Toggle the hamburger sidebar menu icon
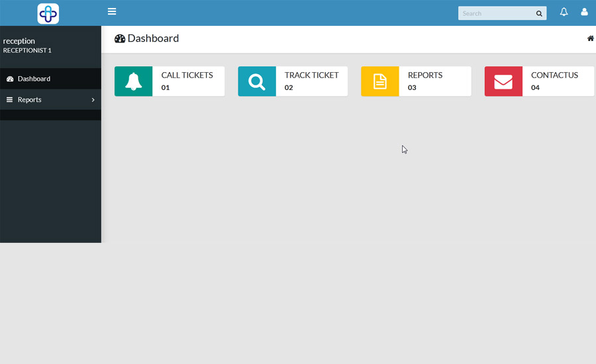Viewport: 596px width, 364px height. 112,12
